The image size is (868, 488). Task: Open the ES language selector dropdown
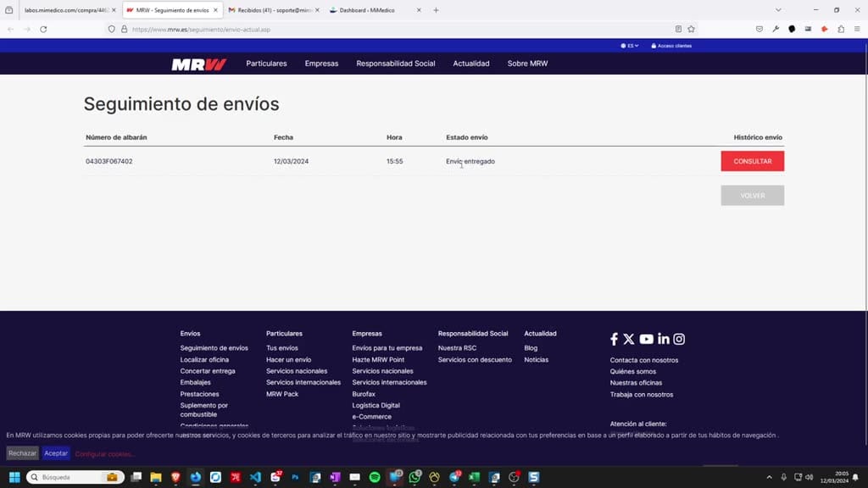click(x=630, y=46)
